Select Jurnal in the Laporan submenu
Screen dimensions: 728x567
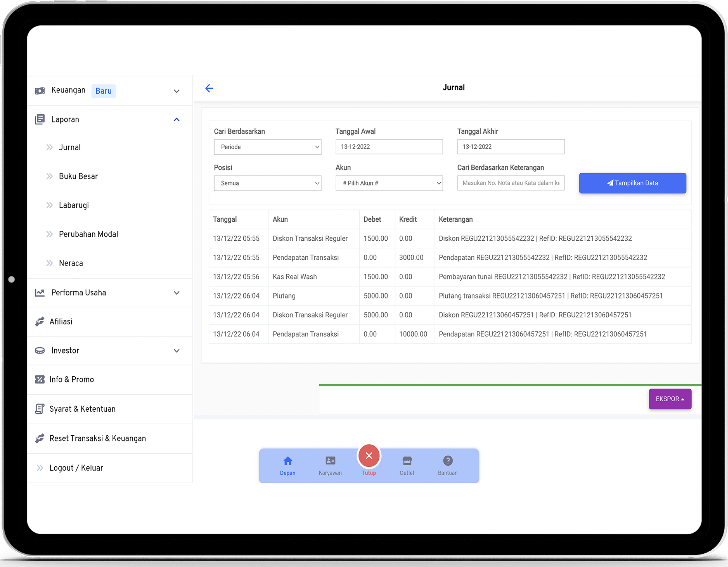[70, 147]
